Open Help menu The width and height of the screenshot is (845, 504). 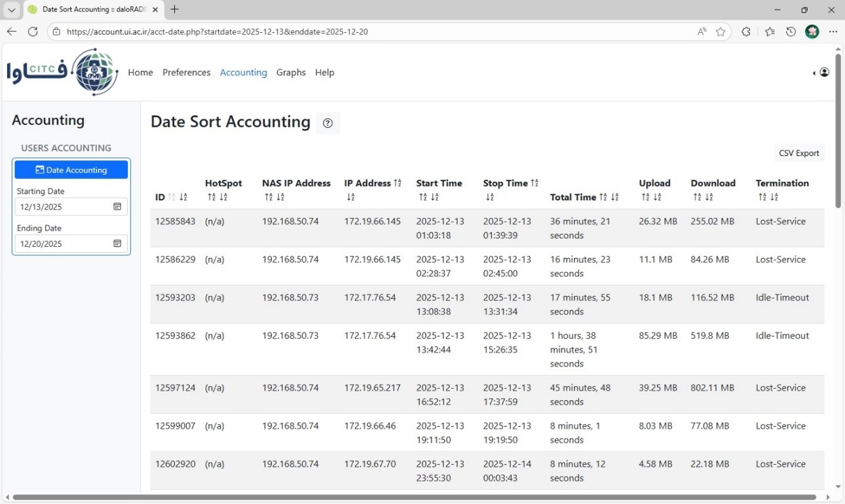[325, 73]
